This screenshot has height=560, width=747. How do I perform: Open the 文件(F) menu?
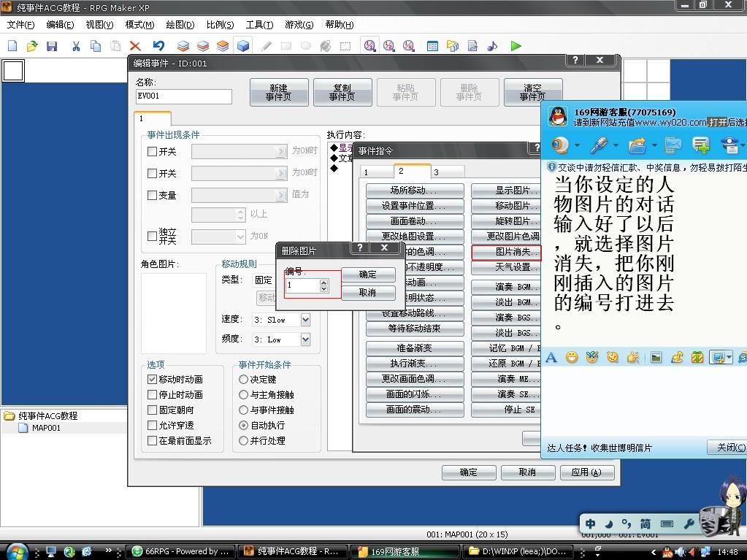click(x=20, y=25)
